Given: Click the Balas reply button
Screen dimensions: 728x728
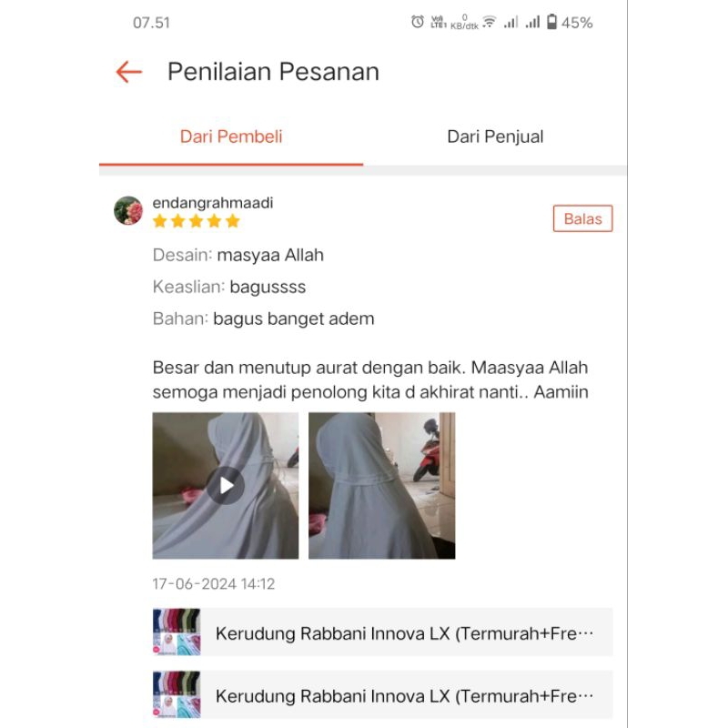Looking at the screenshot, I should [x=582, y=218].
